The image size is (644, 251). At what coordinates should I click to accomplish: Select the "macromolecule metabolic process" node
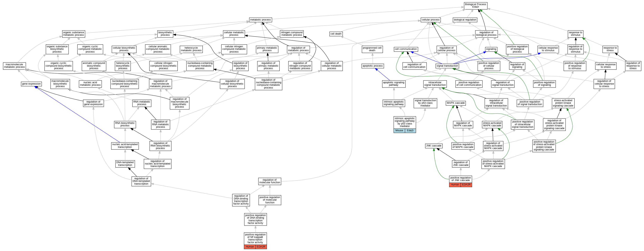coord(14,66)
